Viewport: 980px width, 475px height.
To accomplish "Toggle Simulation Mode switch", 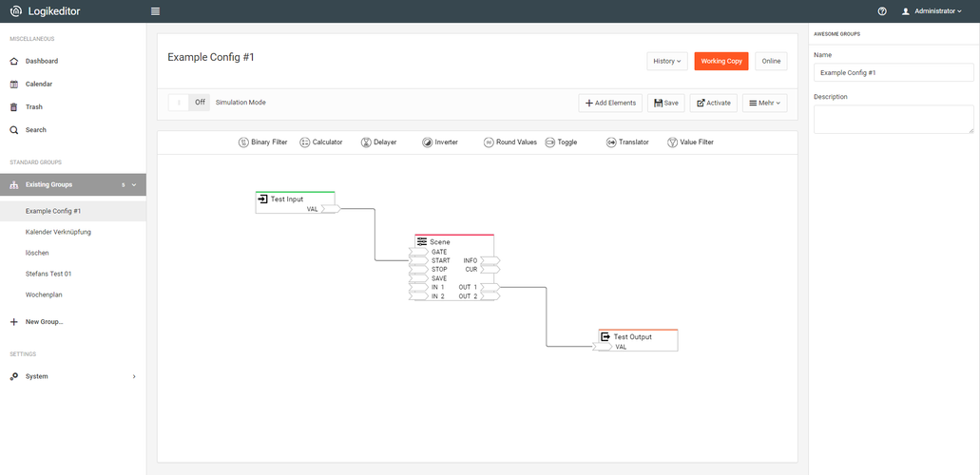I will pyautogui.click(x=188, y=102).
